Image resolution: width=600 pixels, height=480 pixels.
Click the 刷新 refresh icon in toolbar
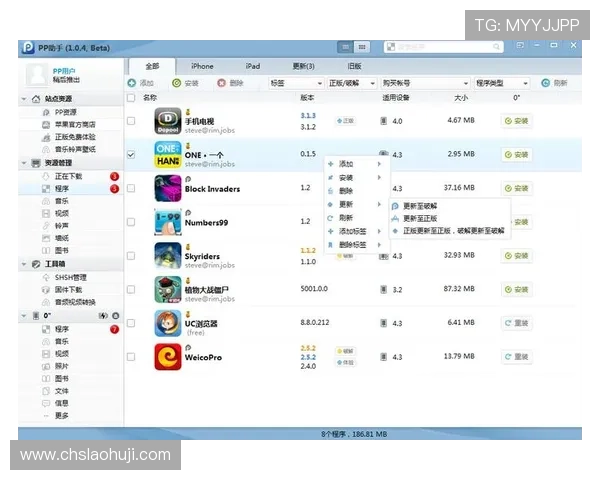pos(555,83)
